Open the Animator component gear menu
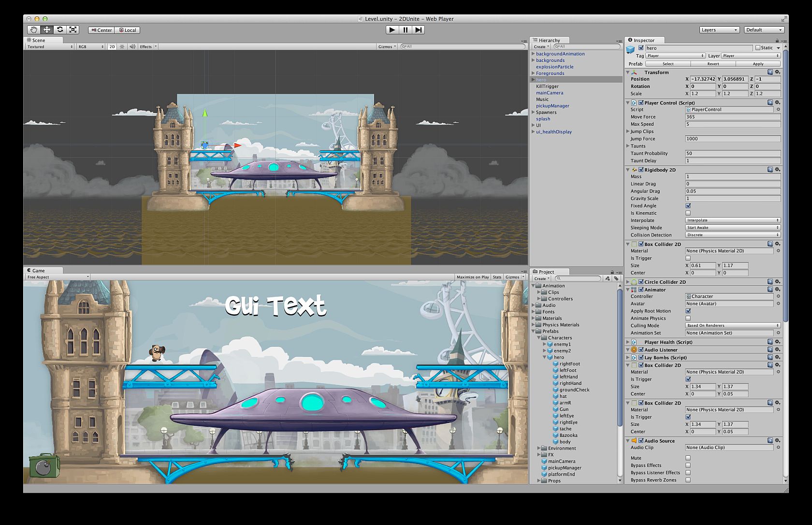Image resolution: width=812 pixels, height=525 pixels. [x=777, y=290]
